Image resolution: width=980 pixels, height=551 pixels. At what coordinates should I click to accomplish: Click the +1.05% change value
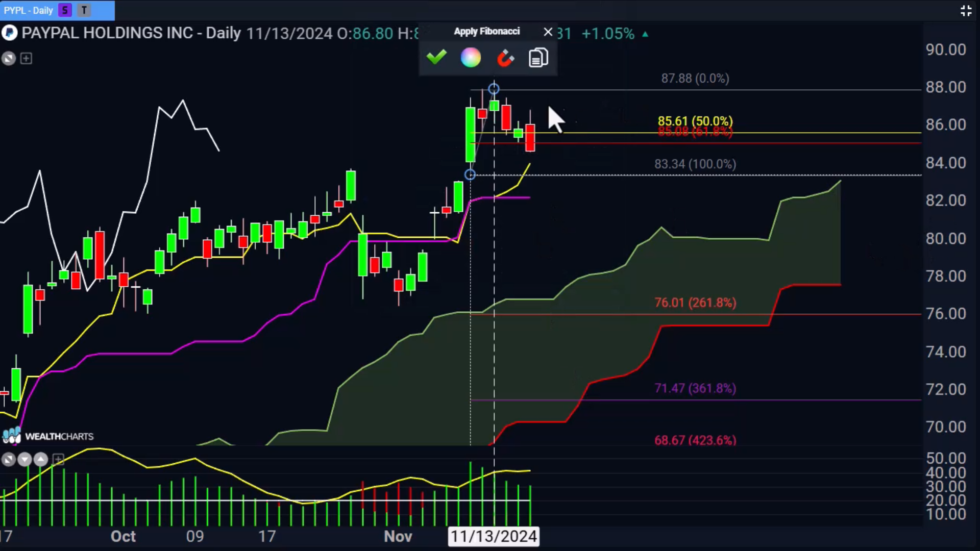pos(608,34)
